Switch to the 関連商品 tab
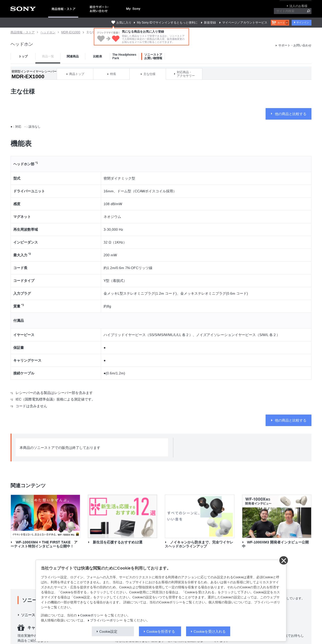The height and width of the screenshot is (644, 322). [x=73, y=56]
